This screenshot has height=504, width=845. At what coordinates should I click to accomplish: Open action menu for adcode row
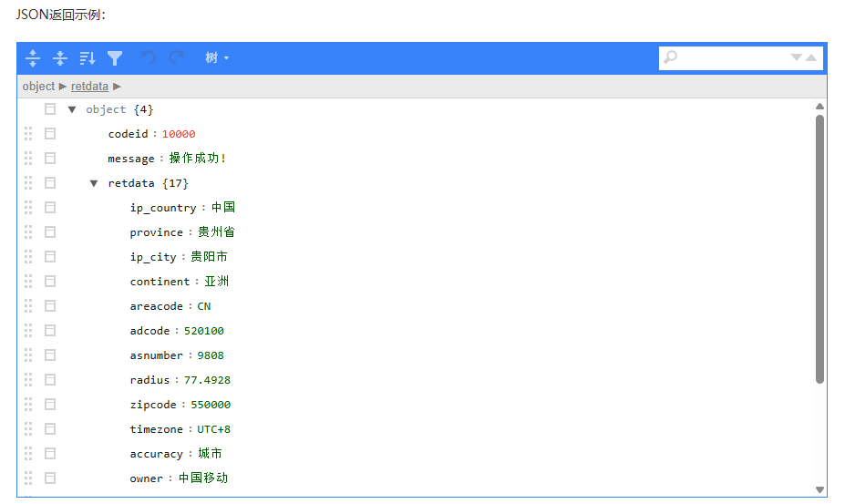click(x=50, y=331)
